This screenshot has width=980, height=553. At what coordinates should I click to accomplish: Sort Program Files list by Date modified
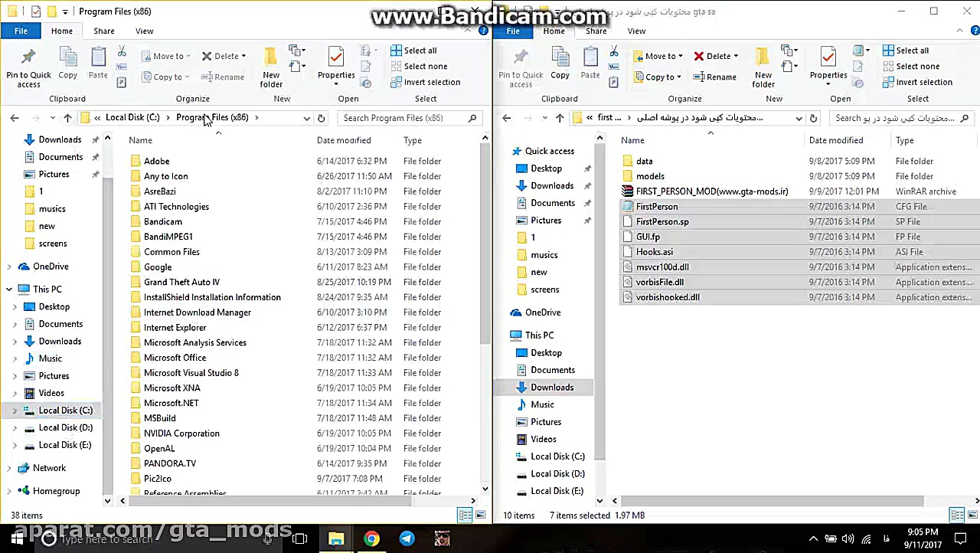pyautogui.click(x=344, y=140)
